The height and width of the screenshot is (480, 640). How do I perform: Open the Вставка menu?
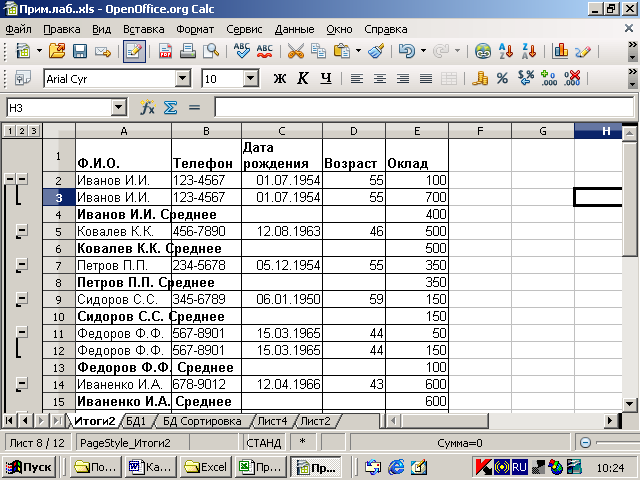[144, 29]
